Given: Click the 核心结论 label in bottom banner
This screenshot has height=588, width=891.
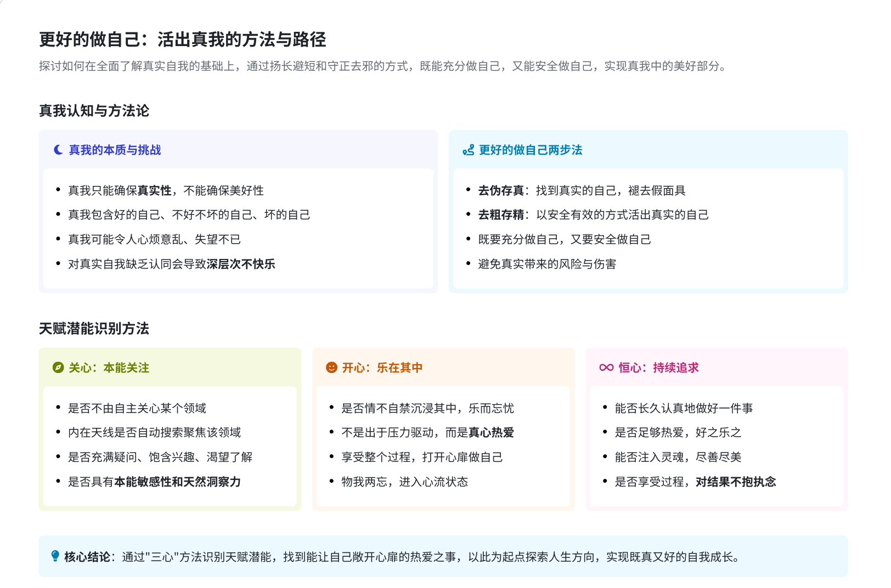Looking at the screenshot, I should click(x=87, y=557).
